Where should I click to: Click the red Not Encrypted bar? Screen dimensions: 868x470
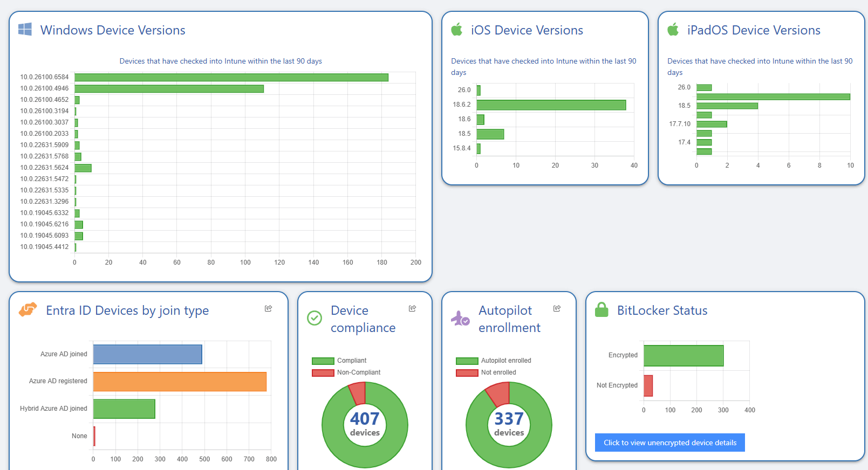[x=648, y=386]
